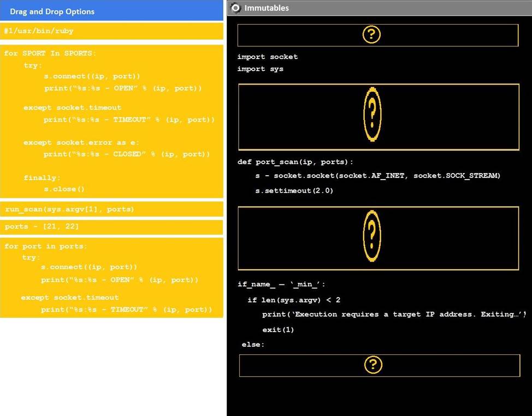Click the 'Execution requires a target IP' print line

tap(393, 314)
